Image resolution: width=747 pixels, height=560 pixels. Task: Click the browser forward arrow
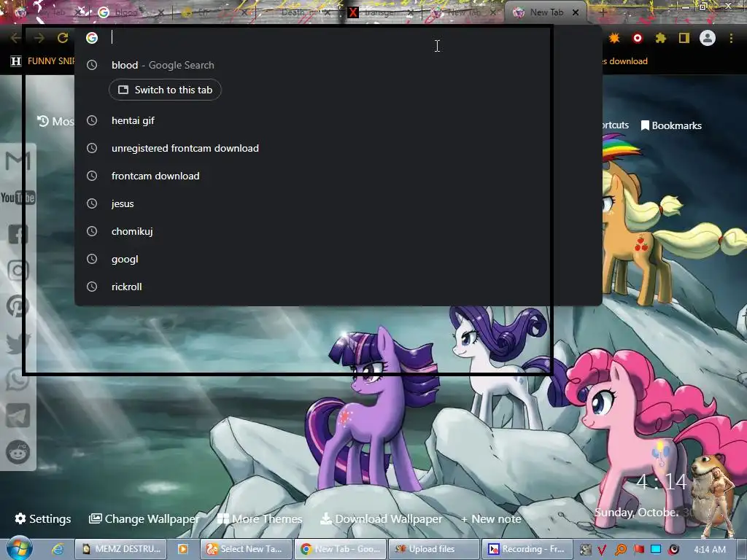(x=39, y=38)
